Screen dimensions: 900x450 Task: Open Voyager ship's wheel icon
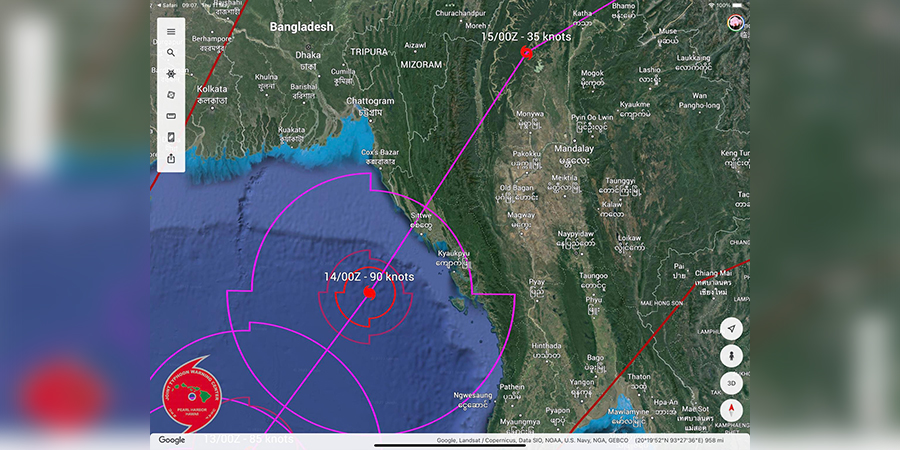[171, 74]
